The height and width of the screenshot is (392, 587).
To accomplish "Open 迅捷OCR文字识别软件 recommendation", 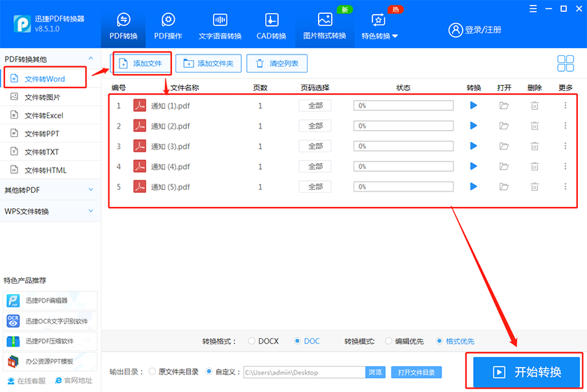I will 50,321.
